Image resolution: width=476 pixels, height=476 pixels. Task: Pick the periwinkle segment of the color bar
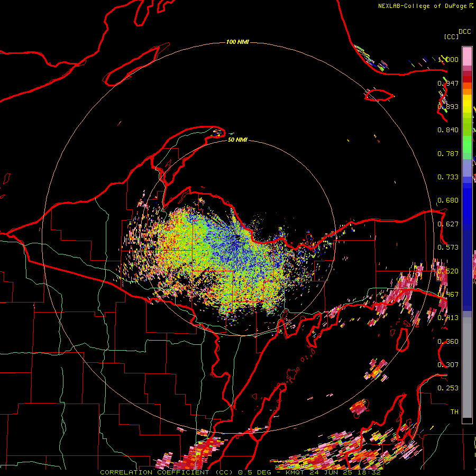467,168
